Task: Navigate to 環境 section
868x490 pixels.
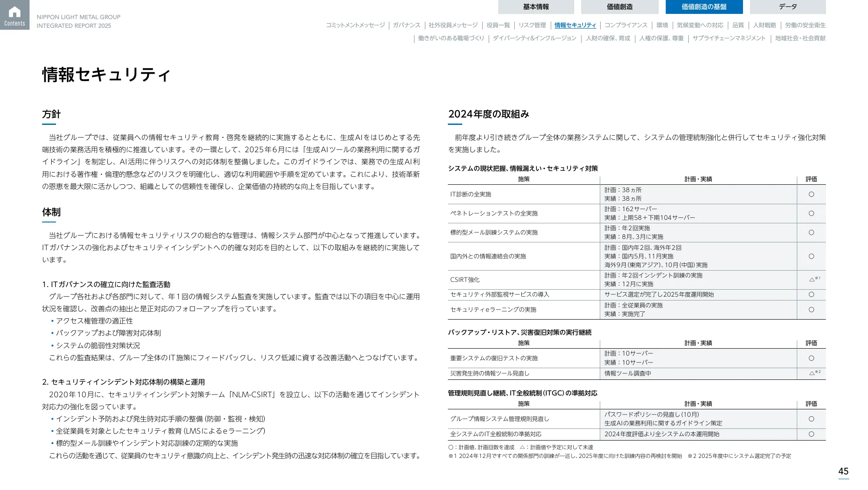Action: 663,26
